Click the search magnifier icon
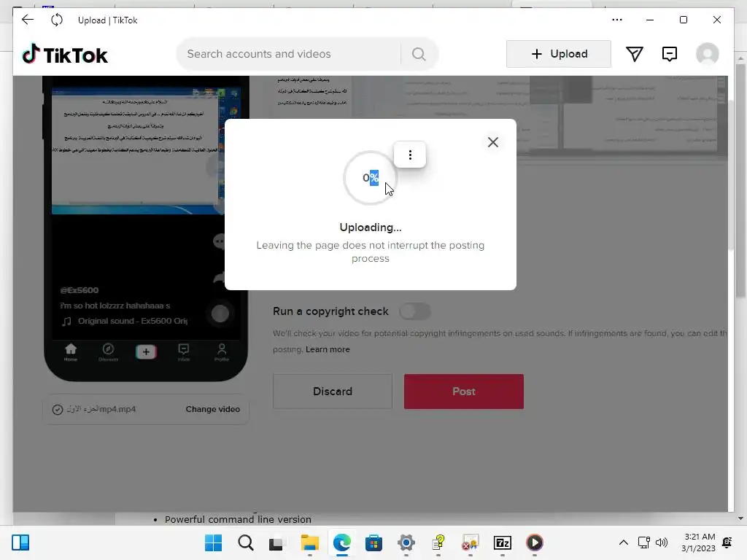The width and height of the screenshot is (747, 560). [419, 54]
